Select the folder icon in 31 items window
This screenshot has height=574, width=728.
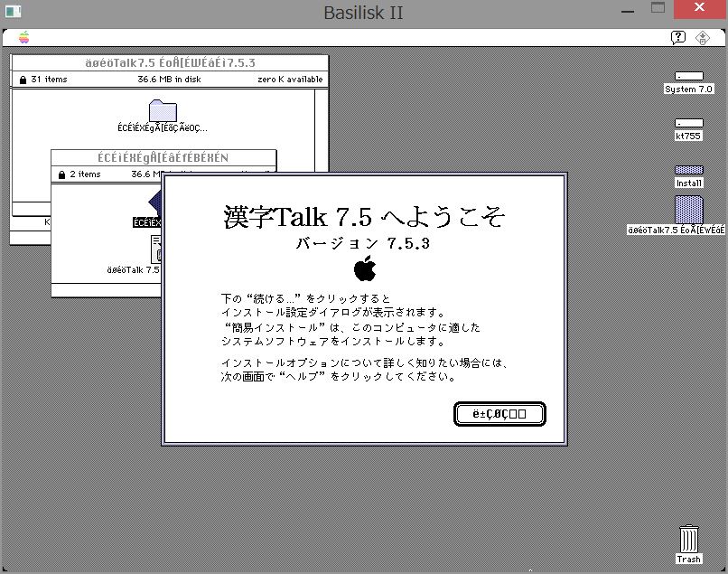click(x=163, y=110)
